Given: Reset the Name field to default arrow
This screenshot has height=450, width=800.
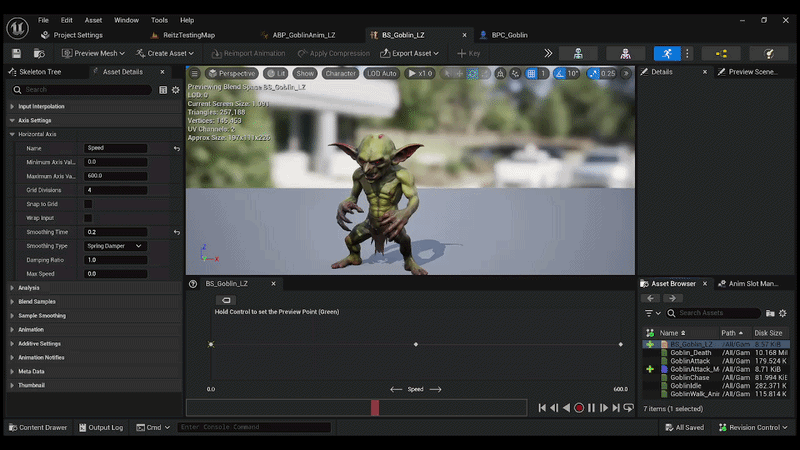Looking at the screenshot, I should 177,148.
